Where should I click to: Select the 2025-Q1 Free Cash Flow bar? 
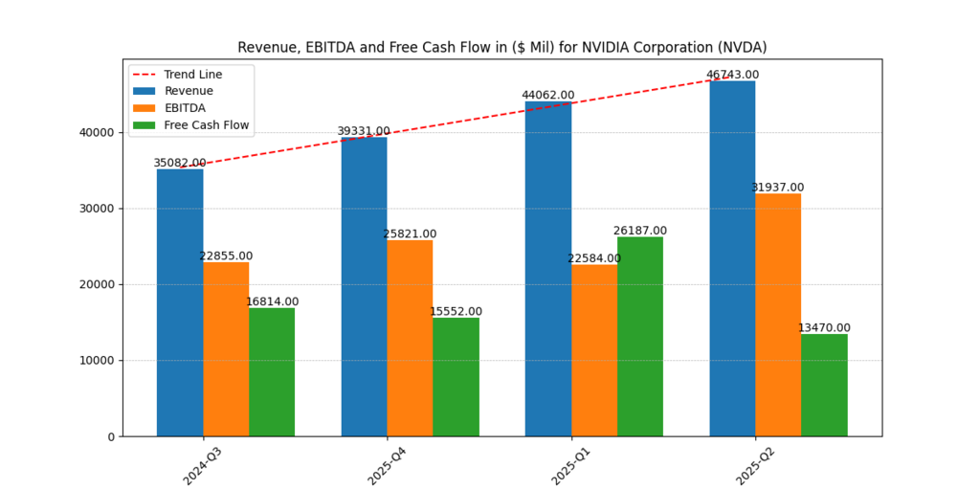coord(640,337)
